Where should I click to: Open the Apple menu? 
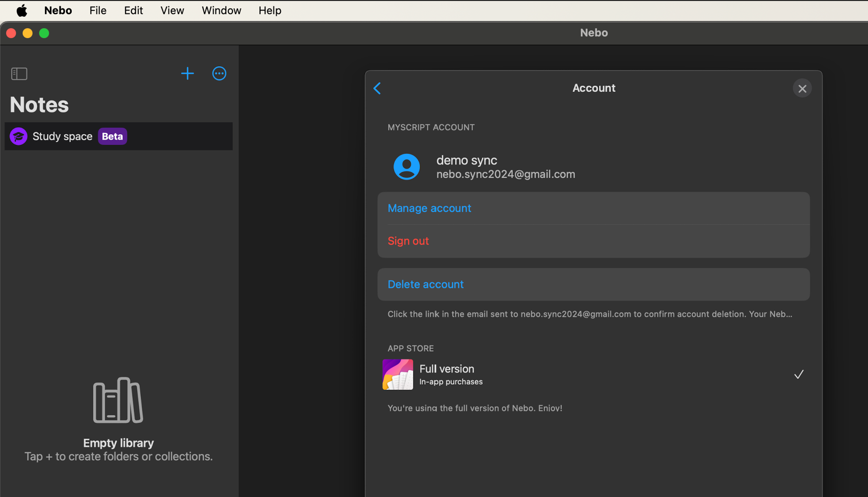pos(22,11)
